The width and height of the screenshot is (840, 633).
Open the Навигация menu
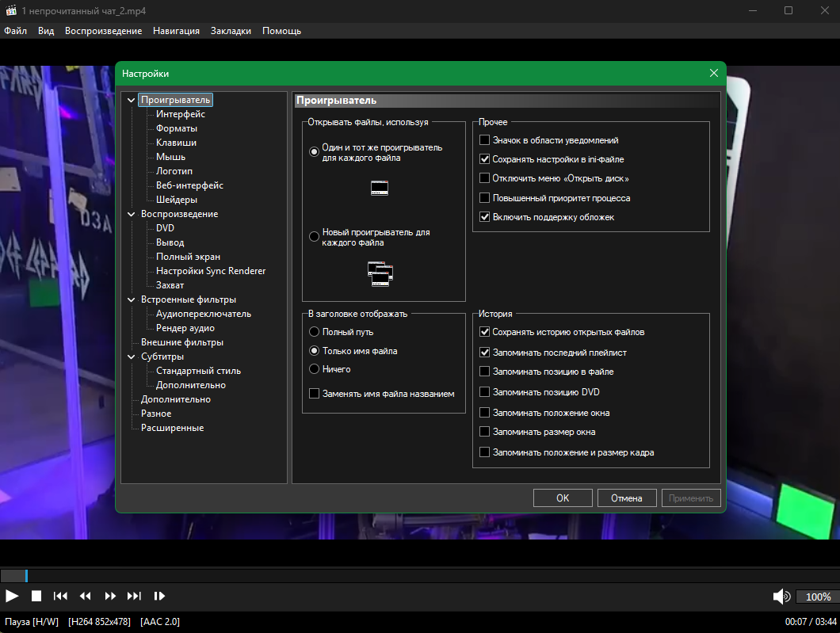tap(176, 31)
